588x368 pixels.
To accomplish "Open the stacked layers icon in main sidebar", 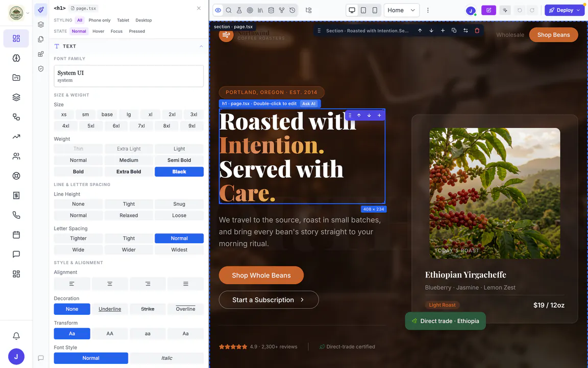I will (16, 97).
